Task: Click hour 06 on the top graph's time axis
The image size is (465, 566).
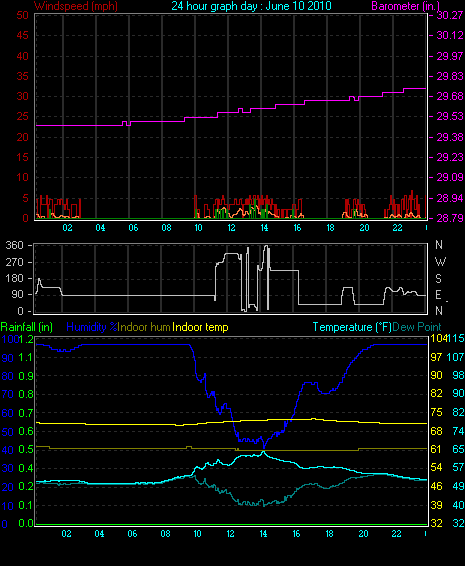Action: click(133, 228)
